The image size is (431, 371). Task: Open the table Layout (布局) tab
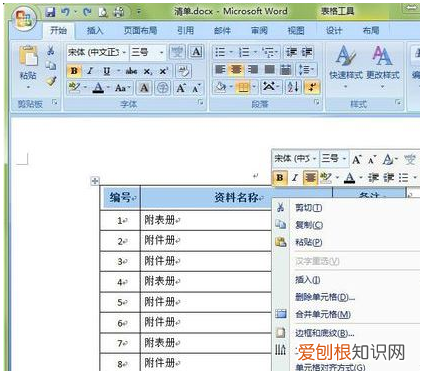[371, 31]
